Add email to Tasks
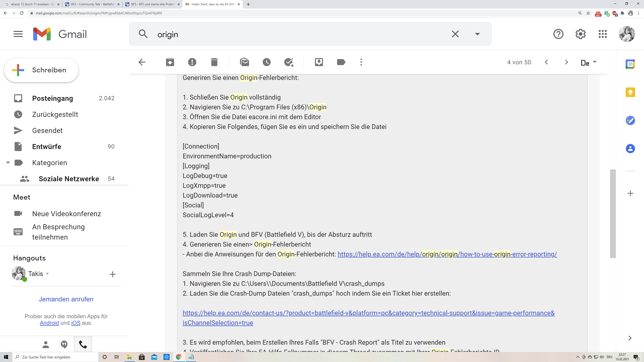644x362 pixels. (x=289, y=62)
